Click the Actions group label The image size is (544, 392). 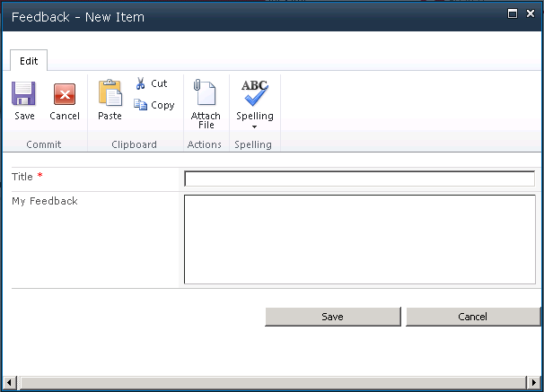point(205,144)
